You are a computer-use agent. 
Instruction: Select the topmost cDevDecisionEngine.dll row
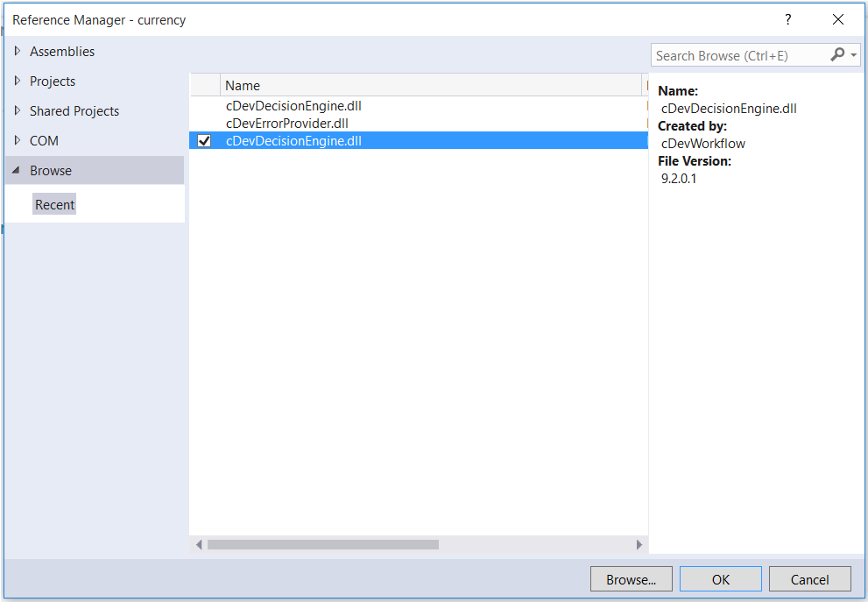pos(293,105)
